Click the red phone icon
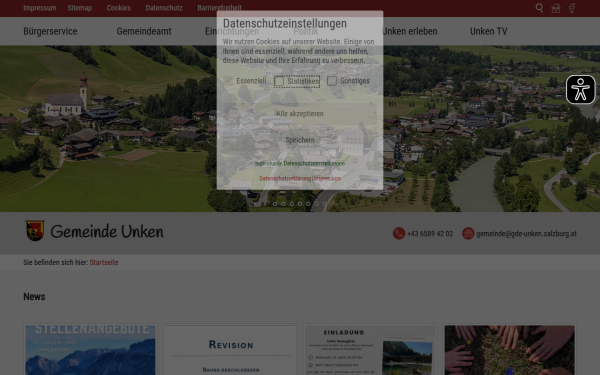This screenshot has height=375, width=600. point(399,233)
